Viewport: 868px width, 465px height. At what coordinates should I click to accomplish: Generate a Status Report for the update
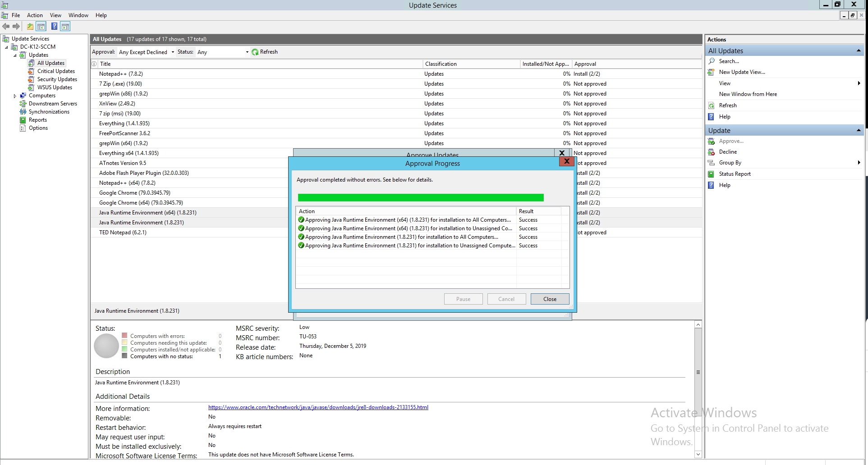pos(734,173)
